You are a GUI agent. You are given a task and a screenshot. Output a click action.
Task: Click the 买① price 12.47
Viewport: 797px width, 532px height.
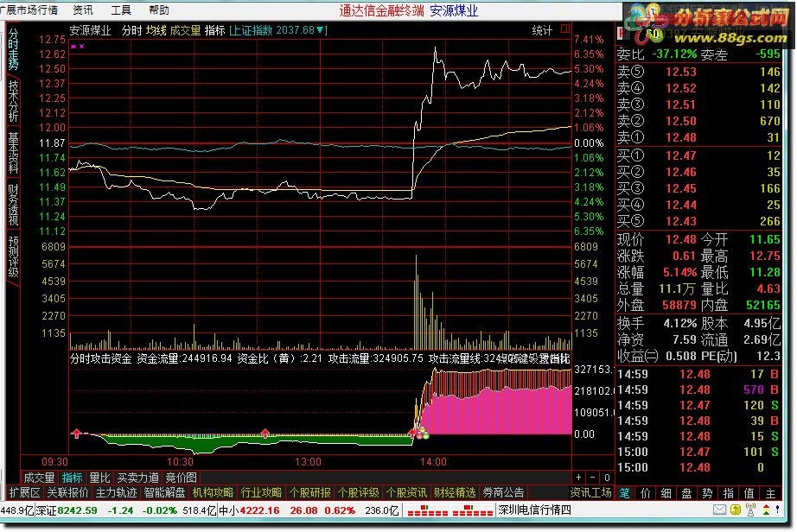click(x=681, y=155)
